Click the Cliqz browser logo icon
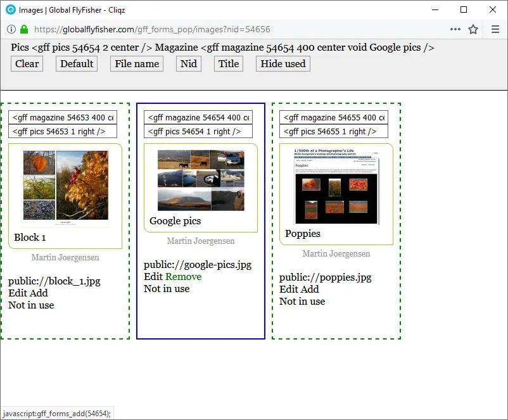Image resolution: width=508 pixels, height=420 pixels. click(10, 10)
